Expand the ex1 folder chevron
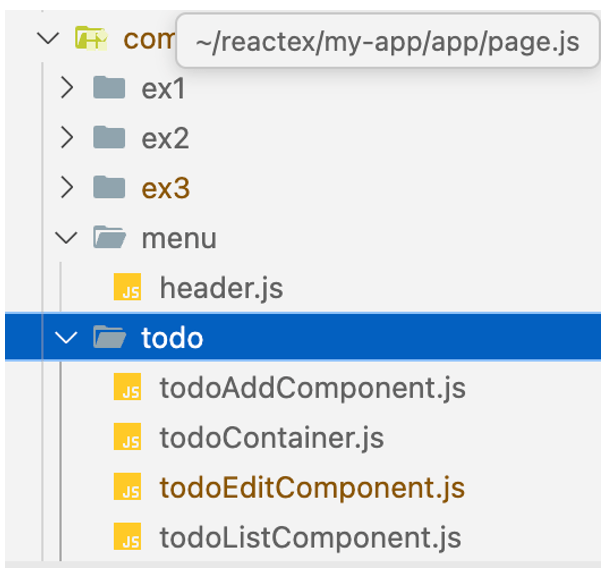The width and height of the screenshot is (615, 574). (67, 89)
